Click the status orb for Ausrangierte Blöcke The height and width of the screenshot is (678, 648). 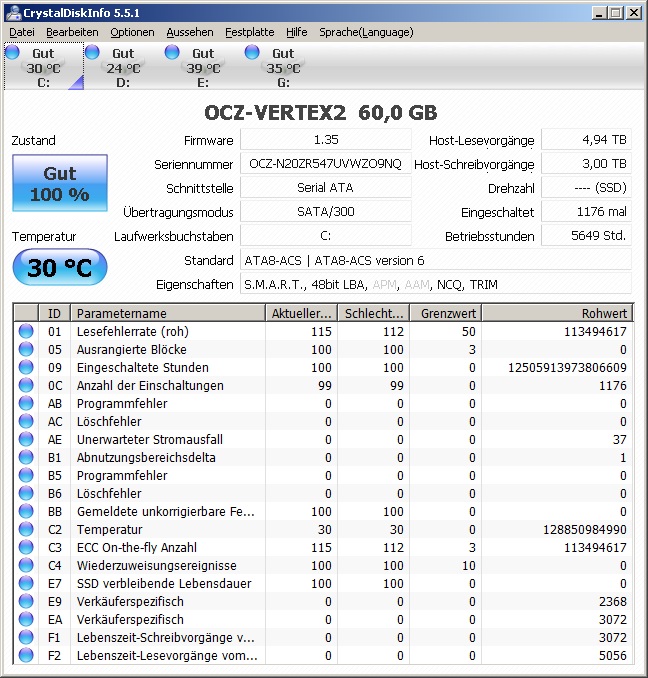point(26,349)
